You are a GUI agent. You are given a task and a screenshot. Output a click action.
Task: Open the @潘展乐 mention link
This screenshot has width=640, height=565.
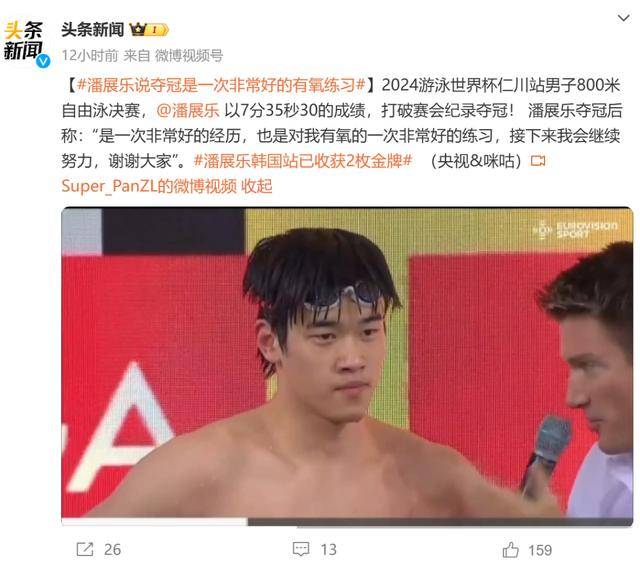188,110
